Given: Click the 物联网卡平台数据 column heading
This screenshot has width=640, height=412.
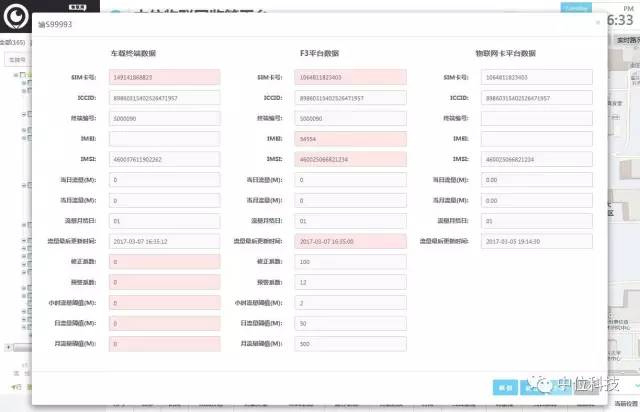Looking at the screenshot, I should click(505, 53).
